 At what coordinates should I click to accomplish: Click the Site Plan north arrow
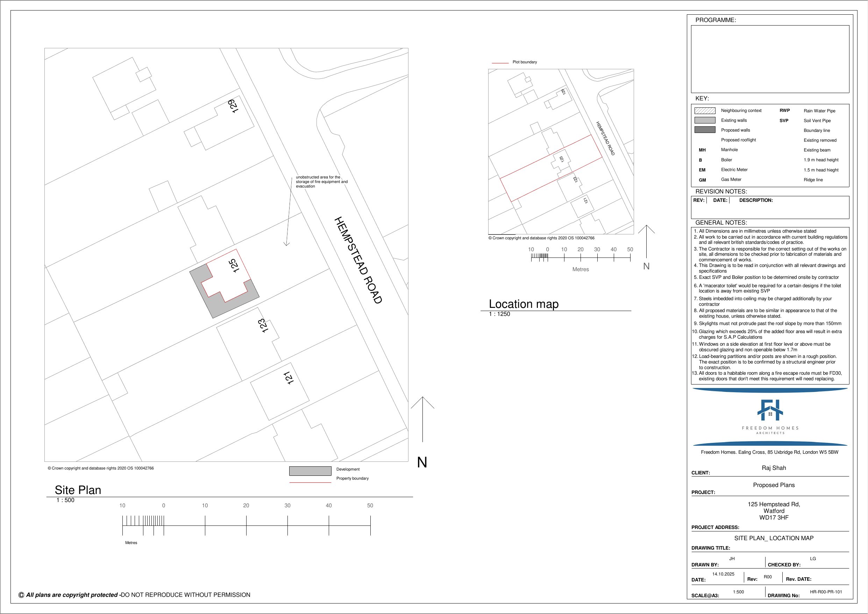tap(422, 419)
